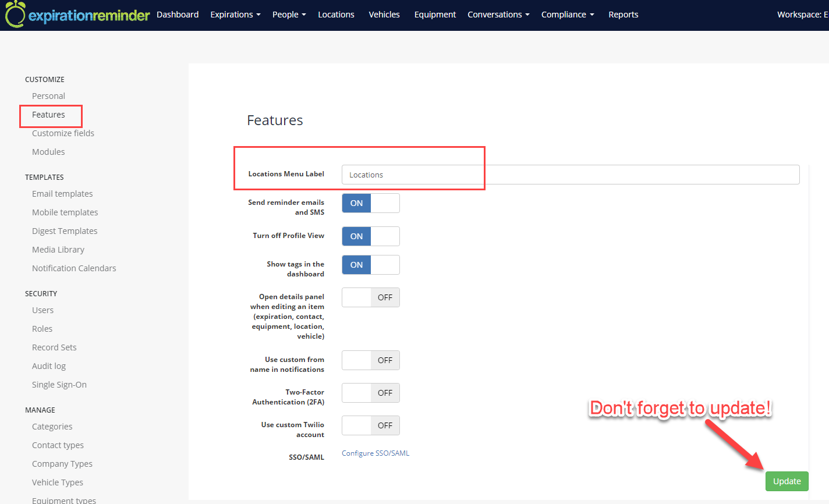Viewport: 829px width, 504px height.
Task: Open Locations in top navigation
Action: [x=336, y=15]
